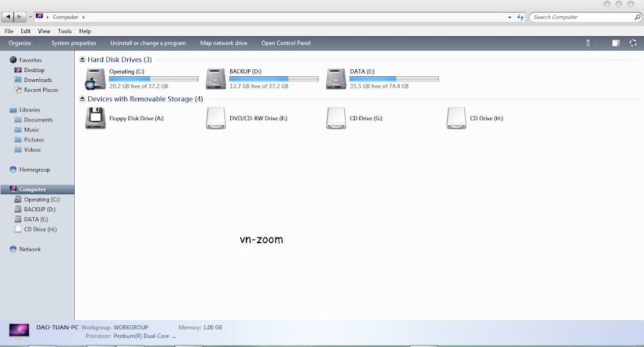
Task: Click the Favorites star icon
Action: click(x=13, y=60)
